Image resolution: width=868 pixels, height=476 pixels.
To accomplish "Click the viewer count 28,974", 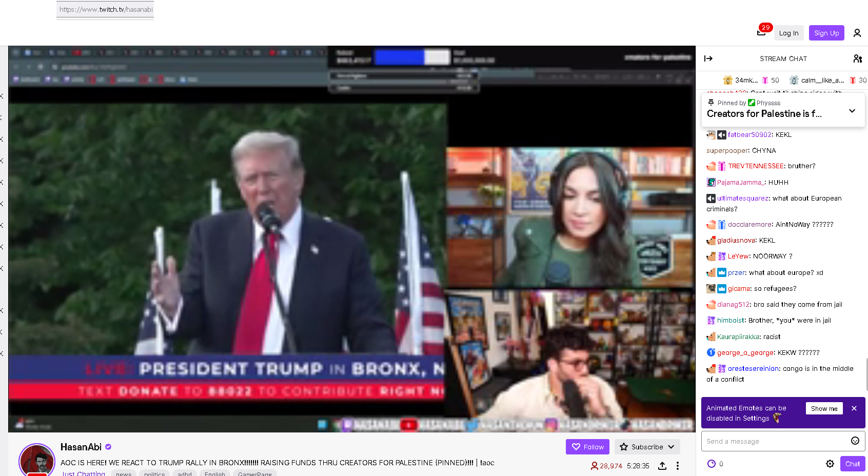I will tap(606, 466).
